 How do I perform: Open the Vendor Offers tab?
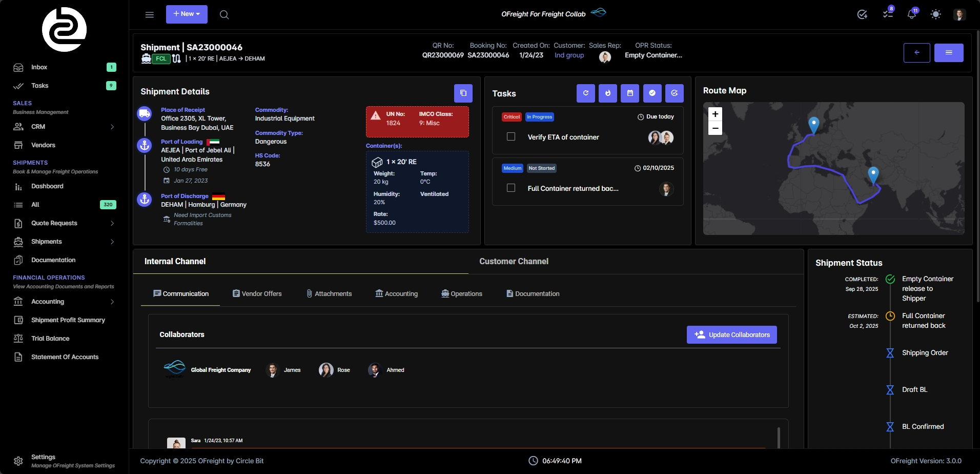257,294
